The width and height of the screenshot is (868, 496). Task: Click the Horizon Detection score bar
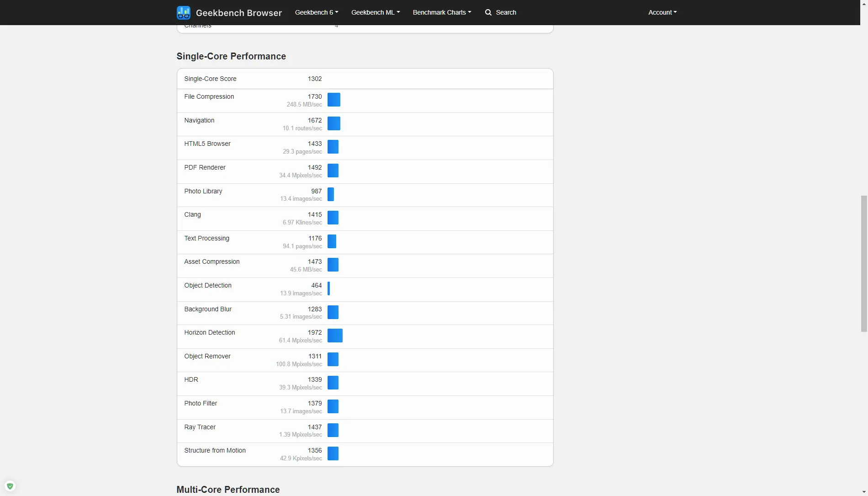coord(335,336)
